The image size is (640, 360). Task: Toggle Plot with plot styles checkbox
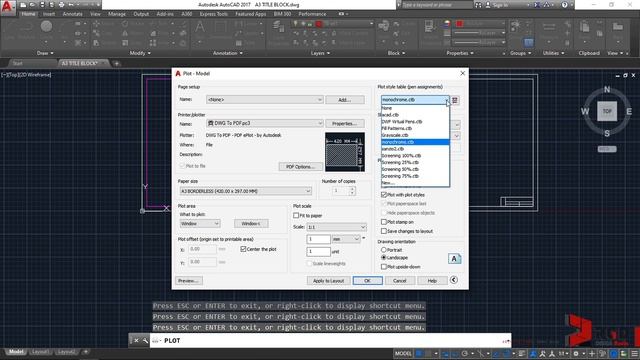coord(384,195)
